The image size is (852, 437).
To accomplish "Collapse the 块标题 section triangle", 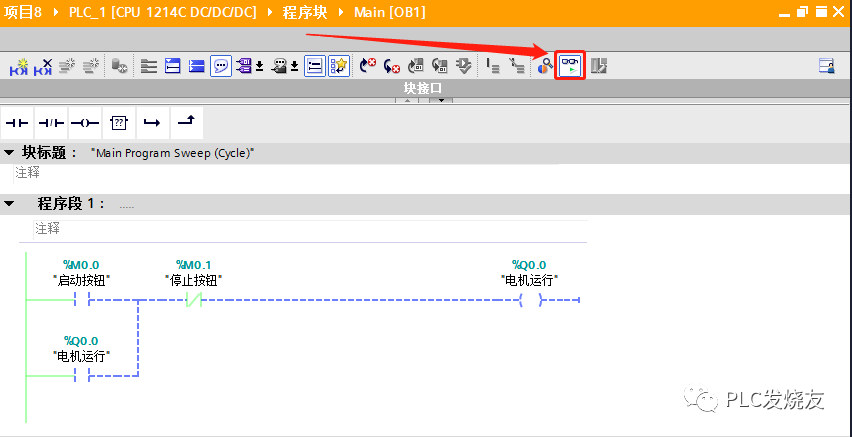I will [x=9, y=153].
